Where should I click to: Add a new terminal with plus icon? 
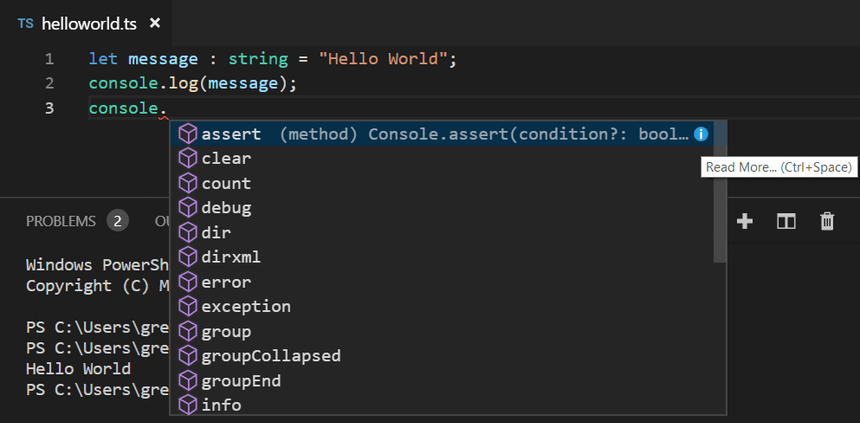click(745, 221)
